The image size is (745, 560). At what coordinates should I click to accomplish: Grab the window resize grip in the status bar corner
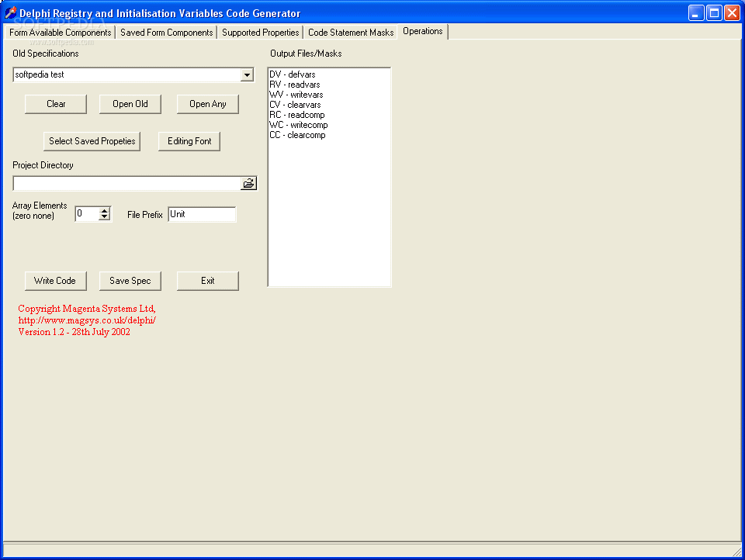(x=736, y=551)
